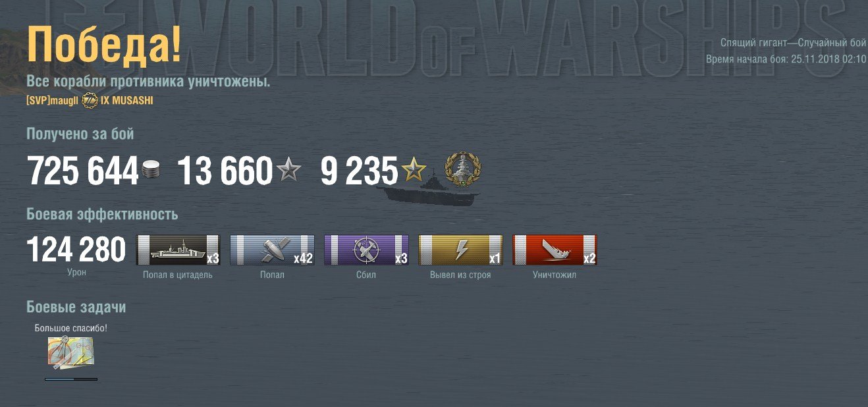
Task: Click the Боевая эффективность heading
Action: [x=102, y=215]
